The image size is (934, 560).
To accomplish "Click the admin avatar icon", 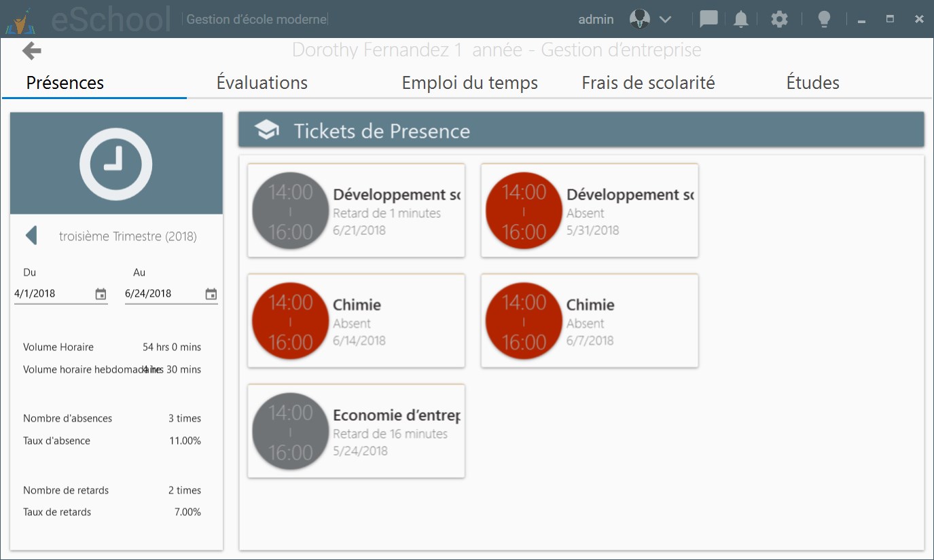I will pos(639,19).
